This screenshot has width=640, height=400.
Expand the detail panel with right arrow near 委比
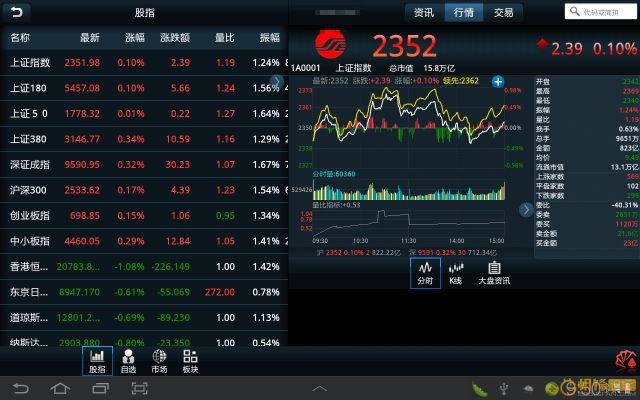(x=526, y=210)
